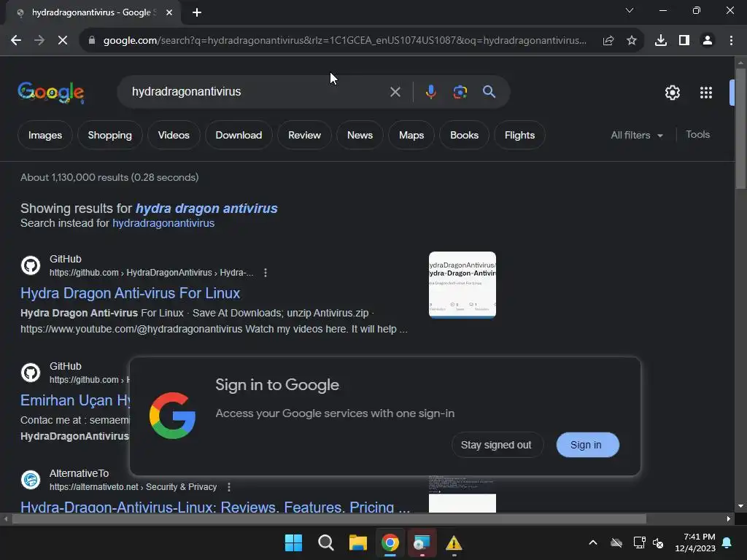
Task: Click the forward navigation arrow
Action: [x=39, y=41]
